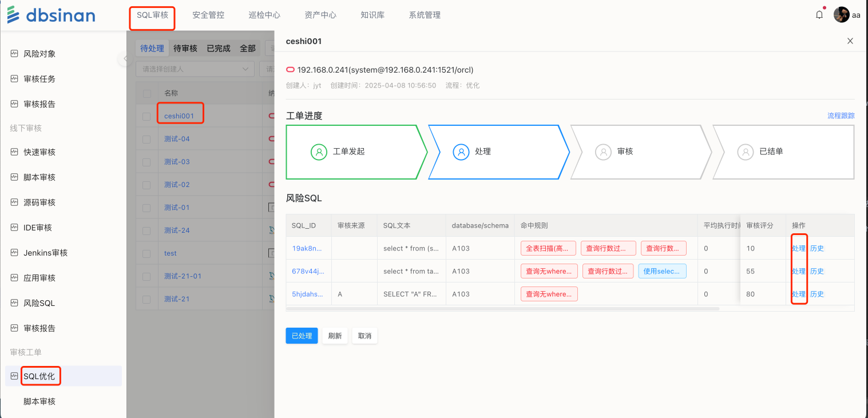Image resolution: width=868 pixels, height=418 pixels.
Task: Collapse the left sidebar with chevron
Action: tap(125, 58)
